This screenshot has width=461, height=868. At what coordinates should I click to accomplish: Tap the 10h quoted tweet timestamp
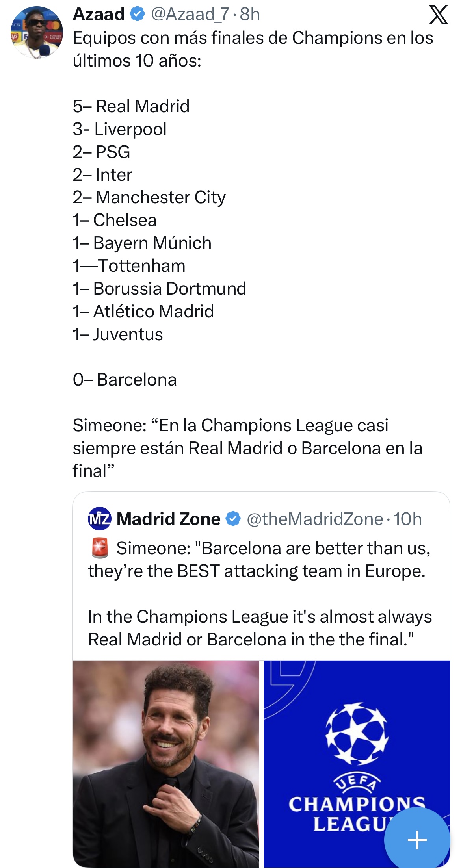pyautogui.click(x=407, y=519)
